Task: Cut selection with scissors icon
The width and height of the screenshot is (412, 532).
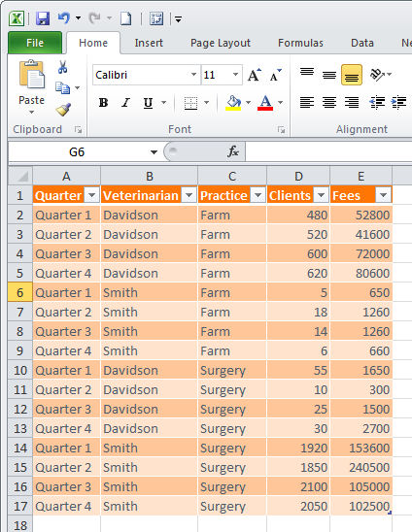Action: coord(62,67)
